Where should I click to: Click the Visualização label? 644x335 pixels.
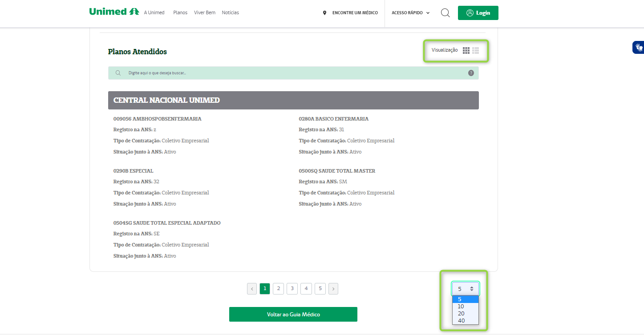[x=445, y=50]
